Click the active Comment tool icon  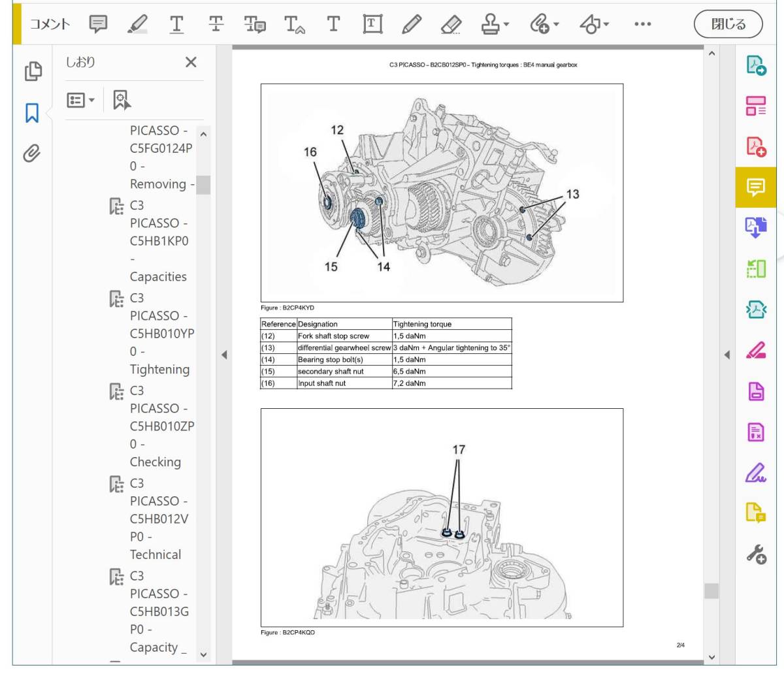756,187
